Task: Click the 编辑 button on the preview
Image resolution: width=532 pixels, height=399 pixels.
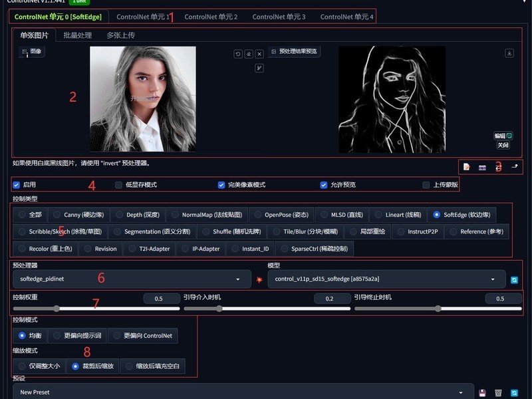Action: (x=503, y=136)
